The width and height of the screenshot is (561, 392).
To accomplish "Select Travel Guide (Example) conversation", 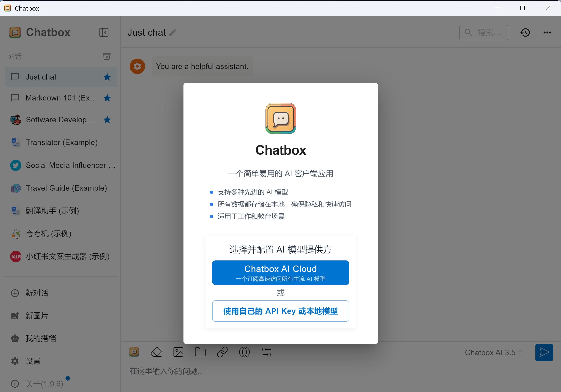I will (61, 188).
